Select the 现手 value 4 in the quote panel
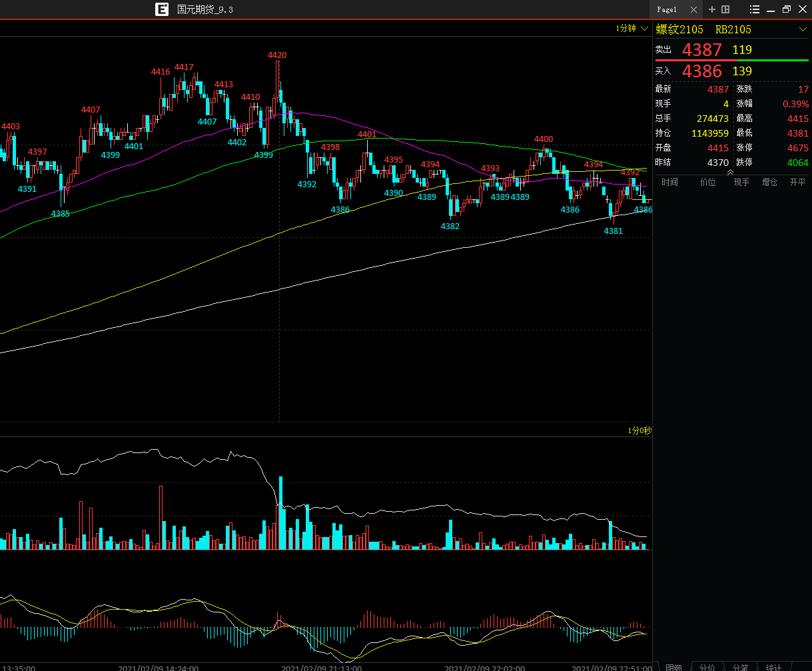Image resolution: width=812 pixels, height=671 pixels. point(726,104)
